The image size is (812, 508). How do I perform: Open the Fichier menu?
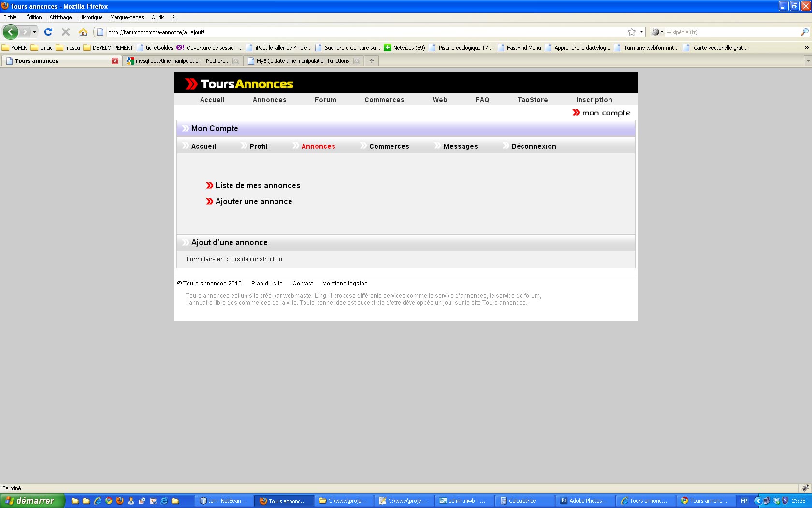pos(11,17)
